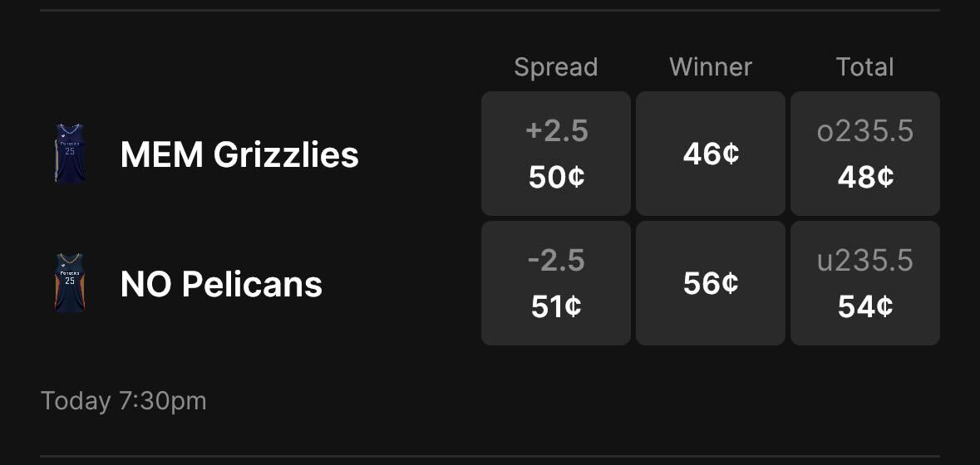Open the NO Pelicans team name
Image resolution: width=980 pixels, height=465 pixels.
click(221, 284)
